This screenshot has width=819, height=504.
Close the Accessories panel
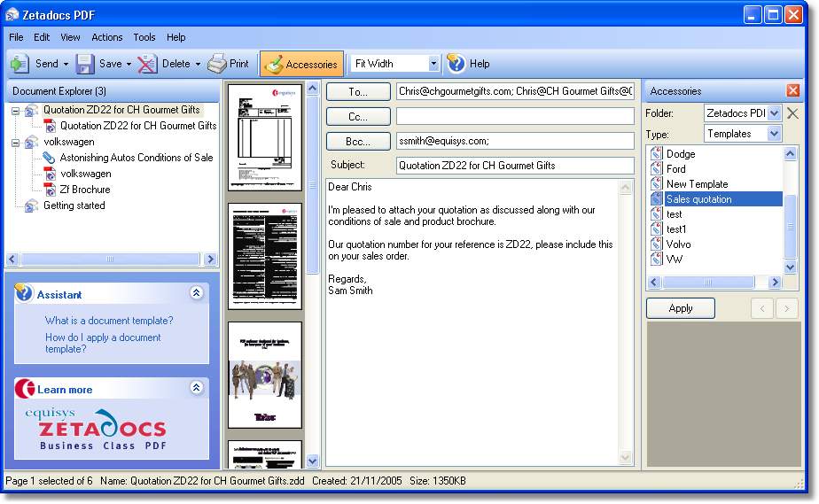(x=793, y=90)
